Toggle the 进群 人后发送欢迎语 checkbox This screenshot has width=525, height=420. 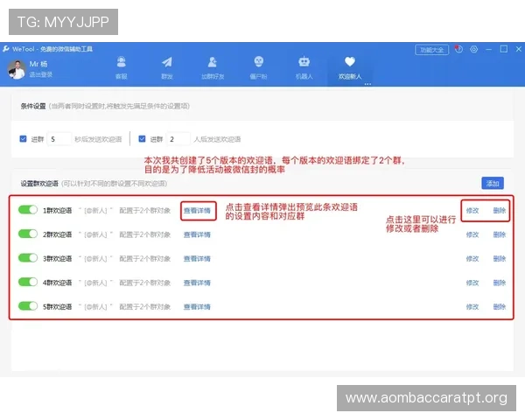click(142, 138)
